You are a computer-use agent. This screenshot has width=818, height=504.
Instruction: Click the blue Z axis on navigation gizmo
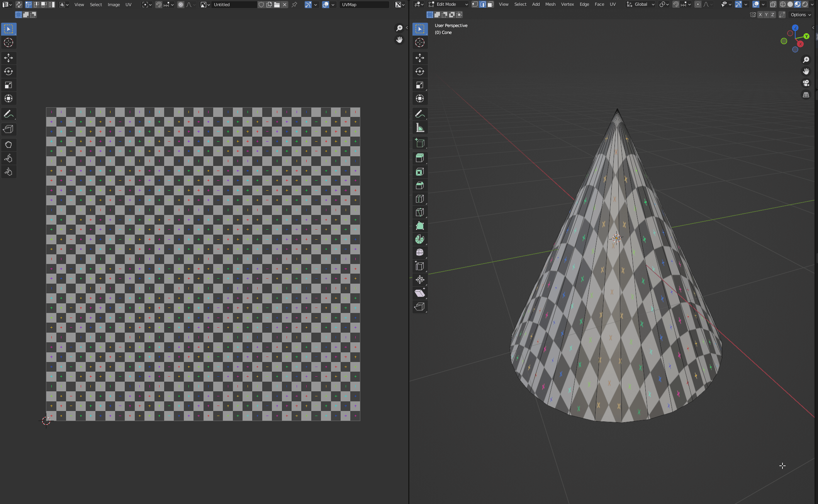click(x=795, y=28)
